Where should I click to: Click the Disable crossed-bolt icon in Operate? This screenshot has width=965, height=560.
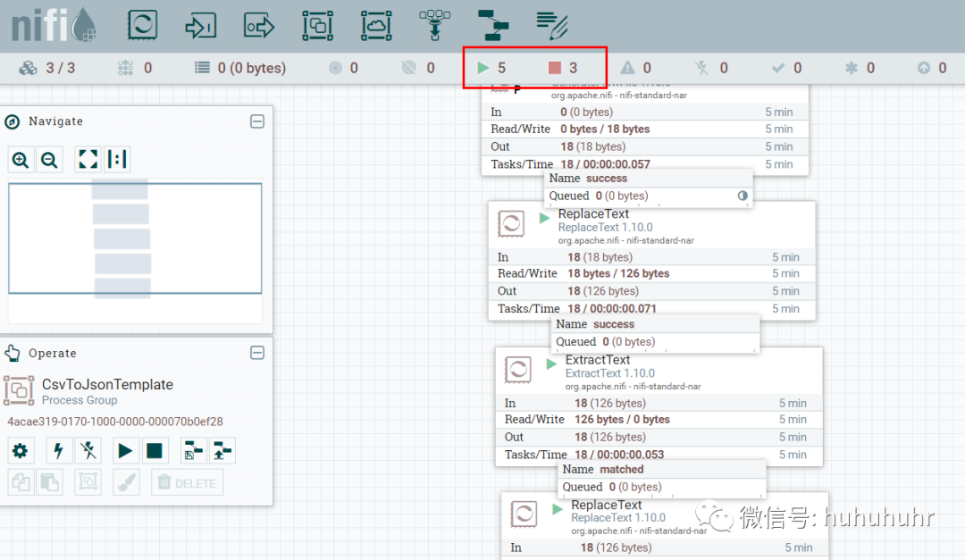(88, 451)
